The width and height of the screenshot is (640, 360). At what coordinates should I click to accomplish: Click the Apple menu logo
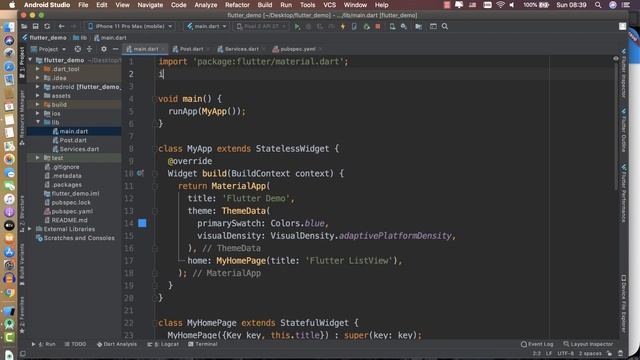12,5
